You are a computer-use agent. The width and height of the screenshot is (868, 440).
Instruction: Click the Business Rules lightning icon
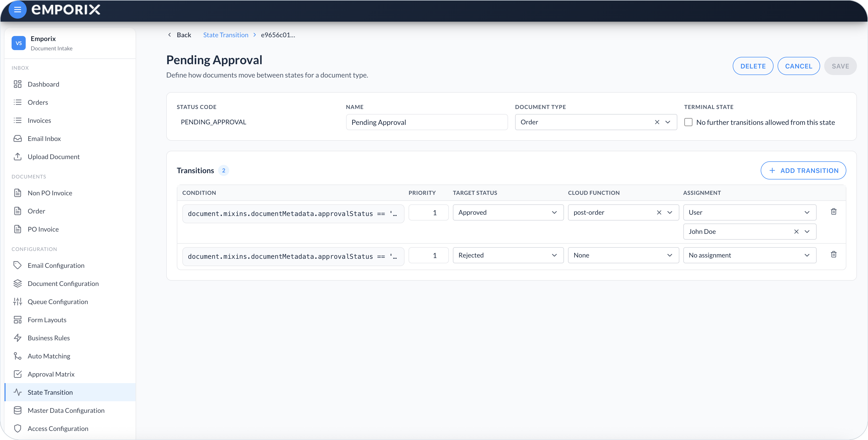pyautogui.click(x=18, y=338)
